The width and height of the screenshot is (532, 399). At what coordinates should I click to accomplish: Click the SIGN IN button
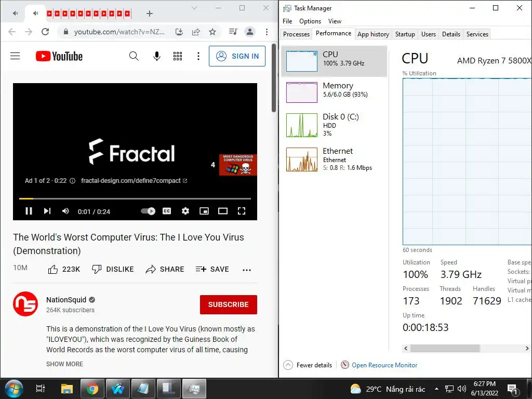tap(237, 56)
